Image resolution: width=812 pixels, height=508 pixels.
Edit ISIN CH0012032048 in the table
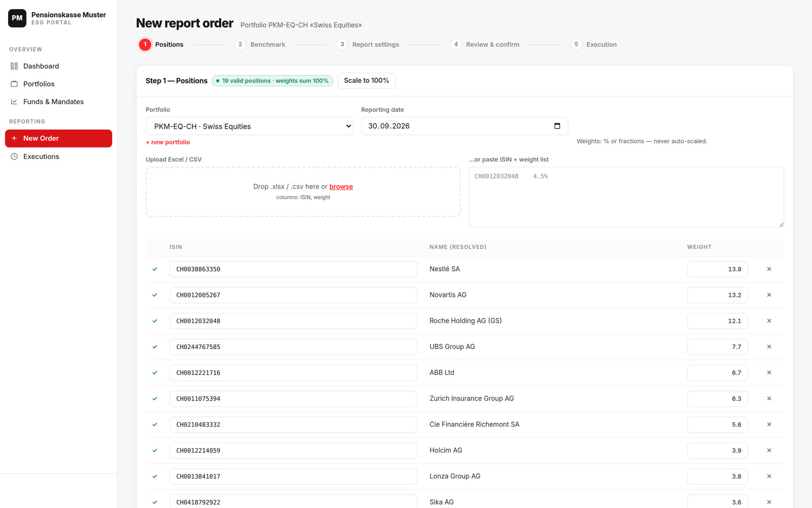click(293, 321)
